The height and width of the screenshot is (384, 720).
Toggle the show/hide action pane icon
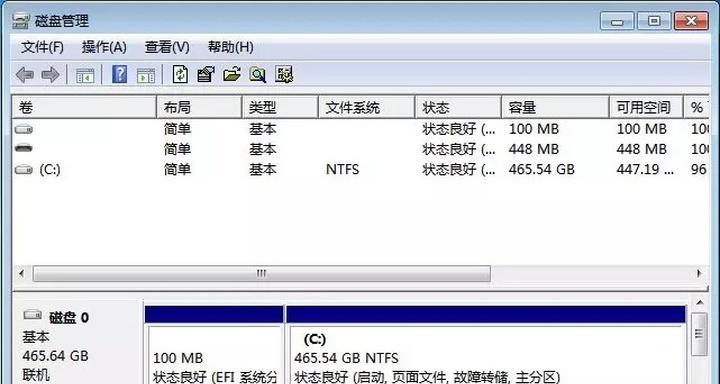coord(146,75)
